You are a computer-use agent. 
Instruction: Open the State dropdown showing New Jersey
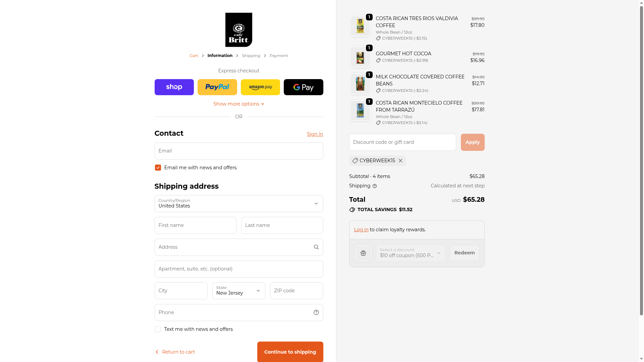pos(239,291)
